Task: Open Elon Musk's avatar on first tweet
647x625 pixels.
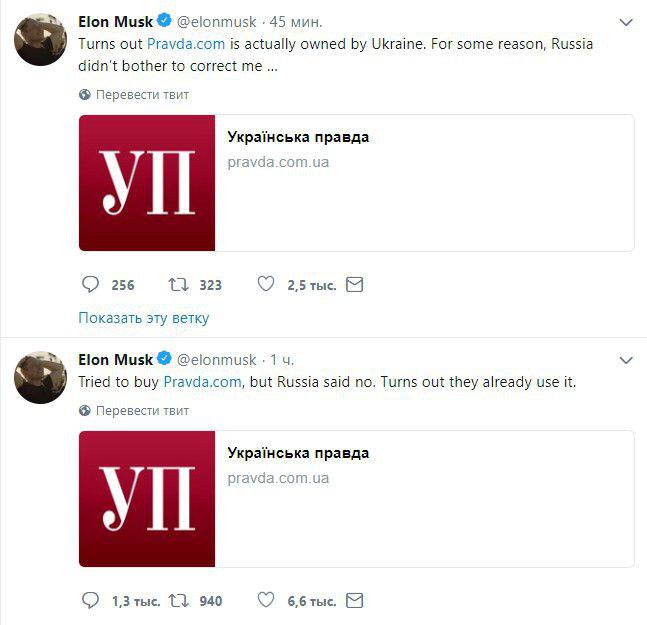Action: click(x=40, y=40)
